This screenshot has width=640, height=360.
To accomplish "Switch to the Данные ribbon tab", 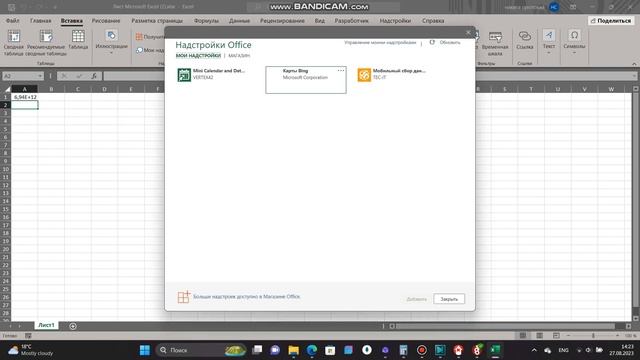I will [239, 20].
